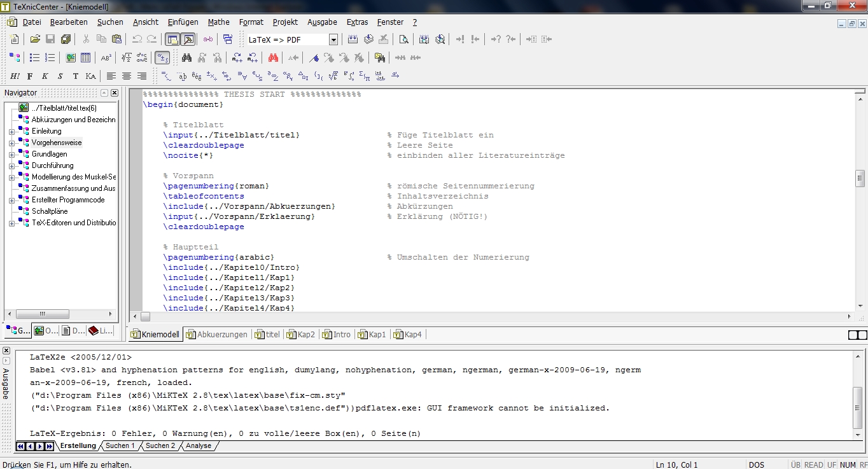Create a new document via toolbar icon

[15, 39]
